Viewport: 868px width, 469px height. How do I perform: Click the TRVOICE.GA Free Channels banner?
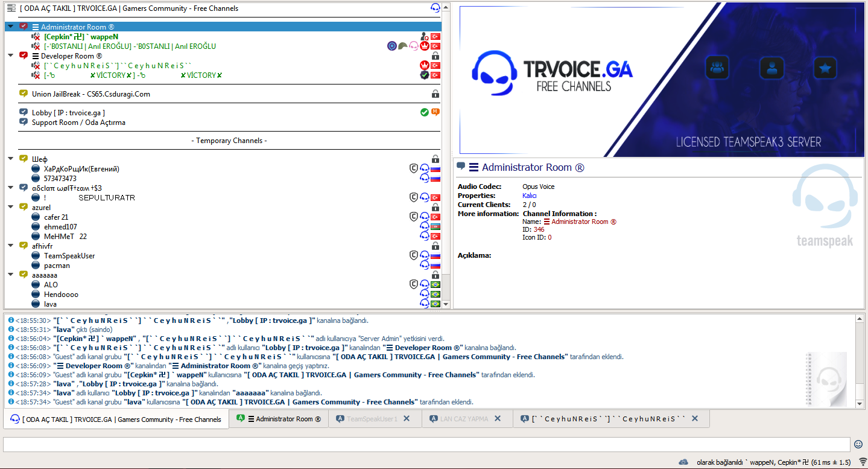tap(662, 80)
